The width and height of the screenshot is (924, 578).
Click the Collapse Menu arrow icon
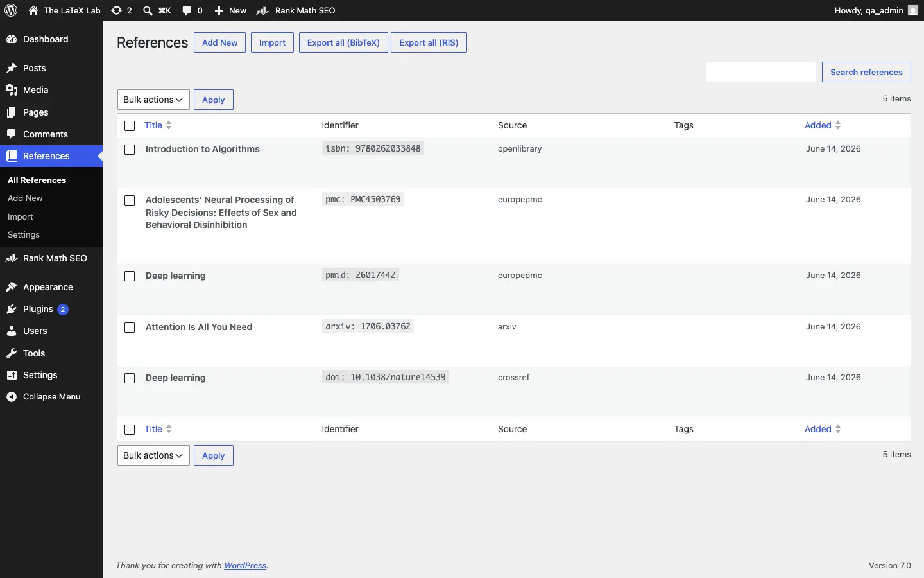(12, 397)
